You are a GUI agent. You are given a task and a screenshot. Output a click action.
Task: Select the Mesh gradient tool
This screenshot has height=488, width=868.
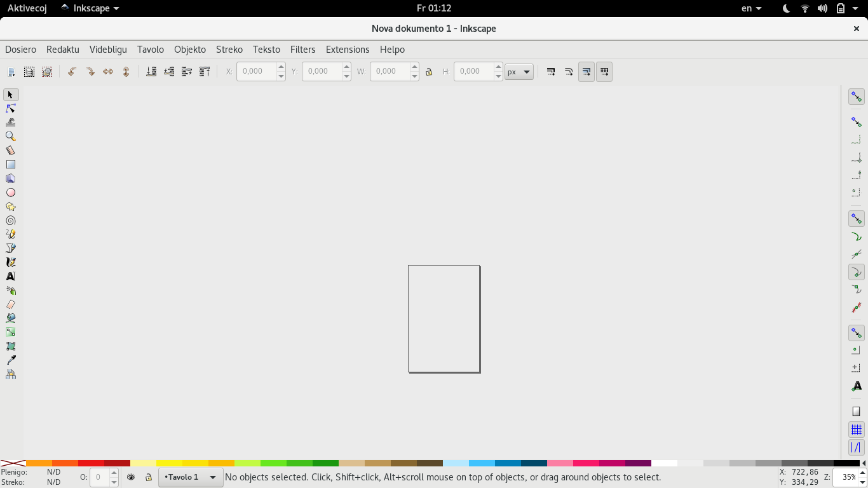click(x=10, y=346)
